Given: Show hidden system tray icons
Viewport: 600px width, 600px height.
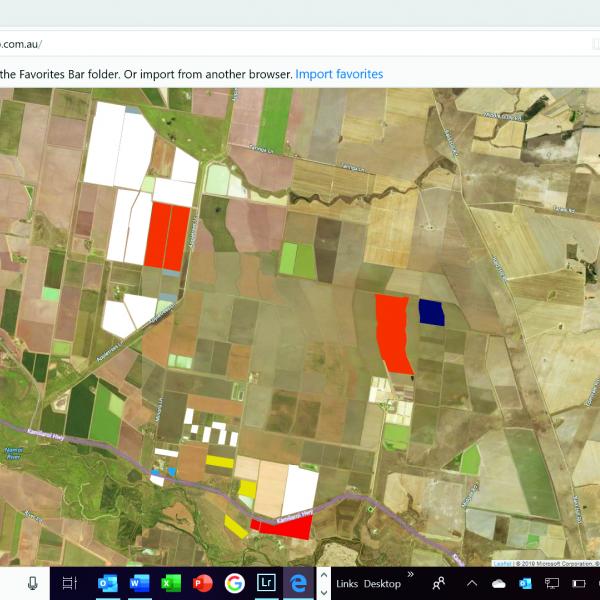Looking at the screenshot, I should [472, 583].
